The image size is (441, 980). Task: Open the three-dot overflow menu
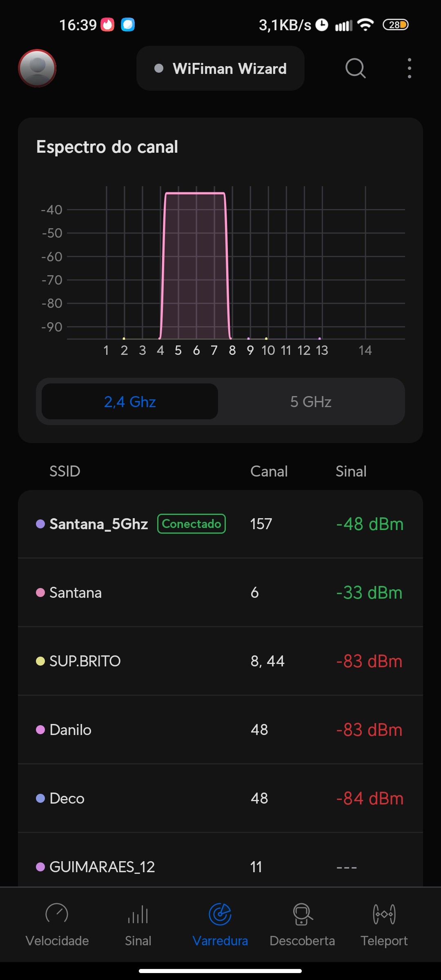point(409,68)
